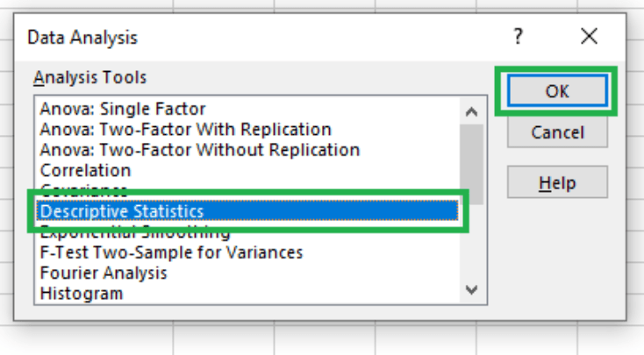Screen dimensions: 644x355
Task: Confirm with the OK button
Action: (557, 90)
